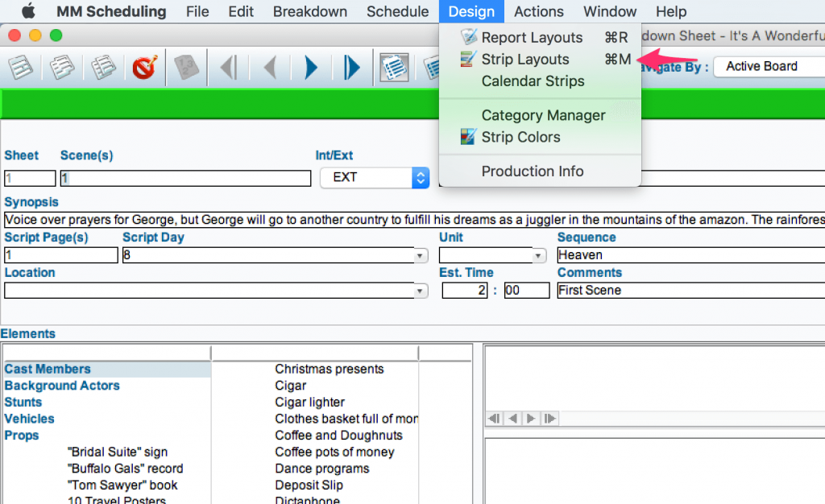Click the Report Layouts menu icon

pos(469,37)
